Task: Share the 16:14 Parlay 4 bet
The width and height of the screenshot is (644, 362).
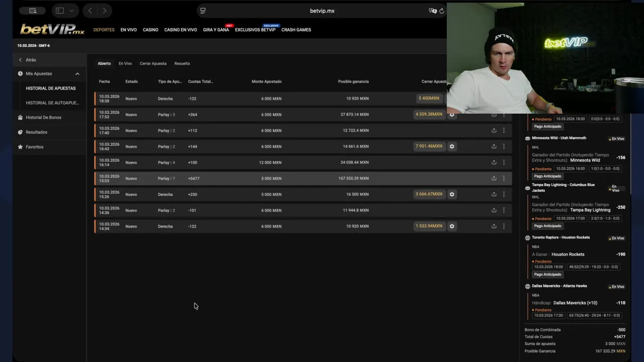Action: point(494,162)
